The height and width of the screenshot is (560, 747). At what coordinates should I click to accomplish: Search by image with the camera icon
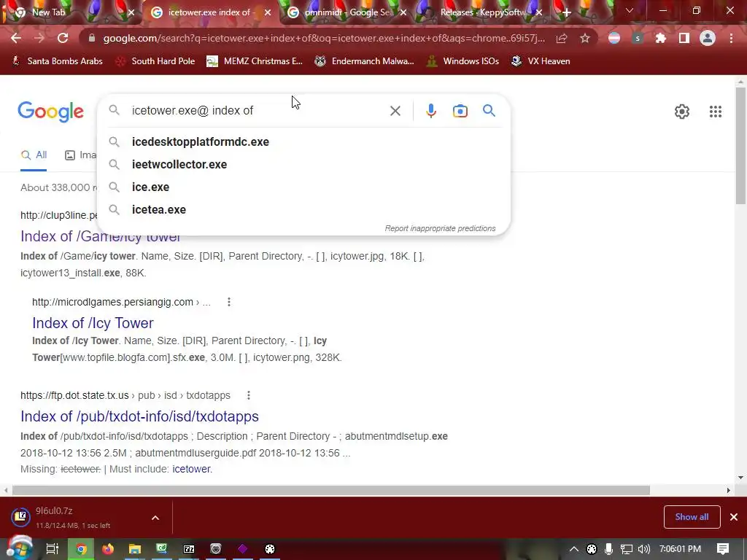(460, 111)
